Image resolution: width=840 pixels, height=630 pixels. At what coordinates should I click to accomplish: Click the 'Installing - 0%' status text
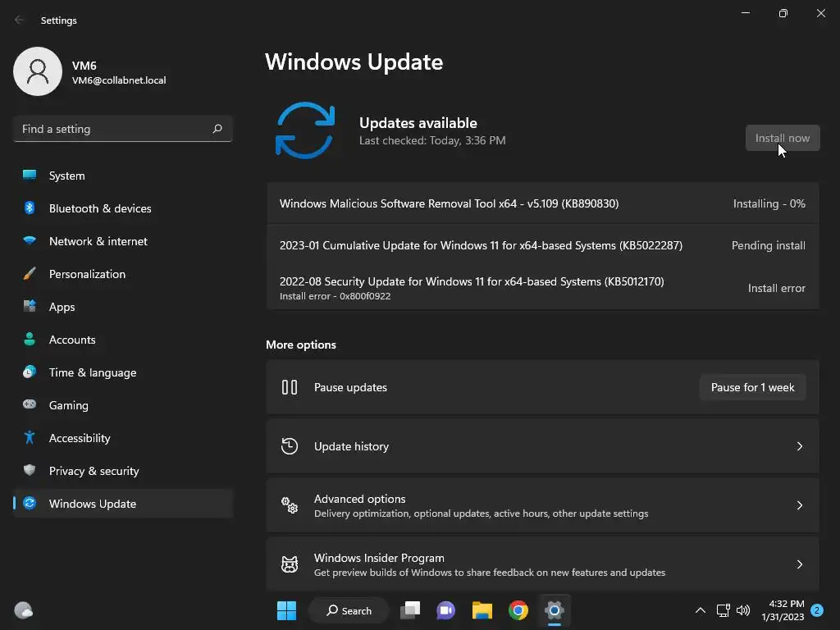point(769,203)
